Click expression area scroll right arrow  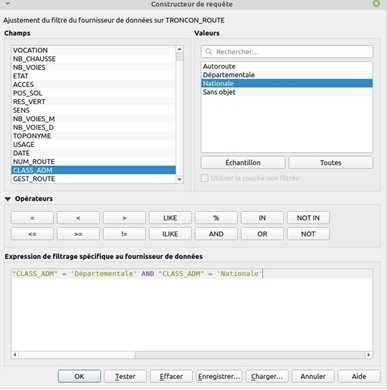[369, 355]
